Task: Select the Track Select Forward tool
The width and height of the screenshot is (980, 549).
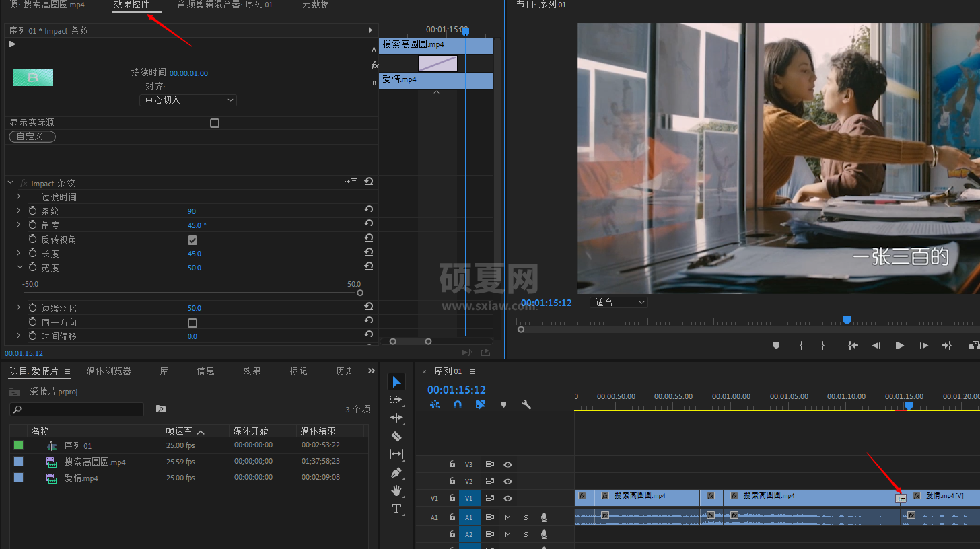Action: [397, 400]
